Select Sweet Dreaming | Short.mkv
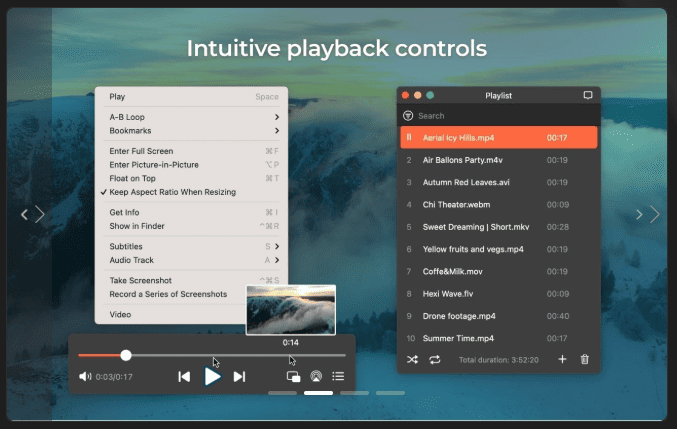677x429 pixels. coord(499,227)
